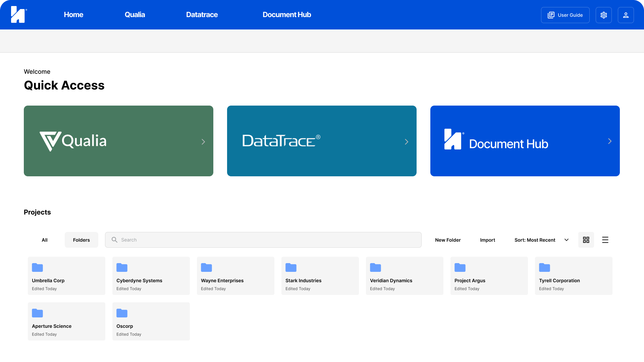Switch to grid view icon
This screenshot has width=644, height=362.
[x=586, y=240]
